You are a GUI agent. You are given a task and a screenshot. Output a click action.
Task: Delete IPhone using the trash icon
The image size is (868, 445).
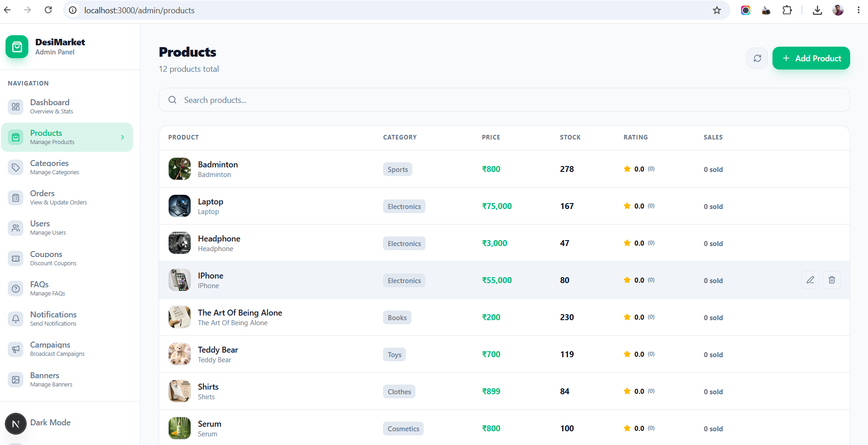coord(831,280)
